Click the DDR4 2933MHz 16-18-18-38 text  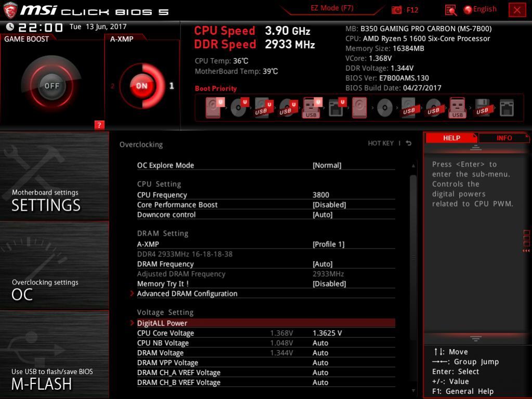(x=185, y=254)
